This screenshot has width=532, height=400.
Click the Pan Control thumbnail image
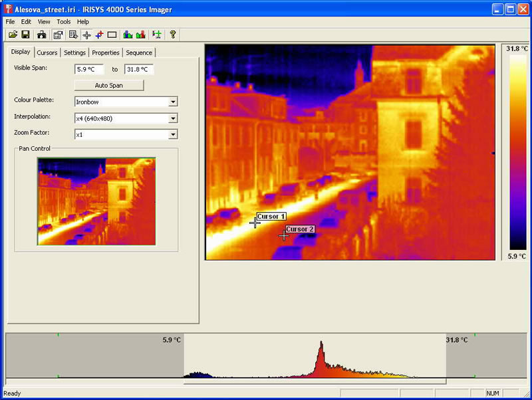pyautogui.click(x=96, y=201)
